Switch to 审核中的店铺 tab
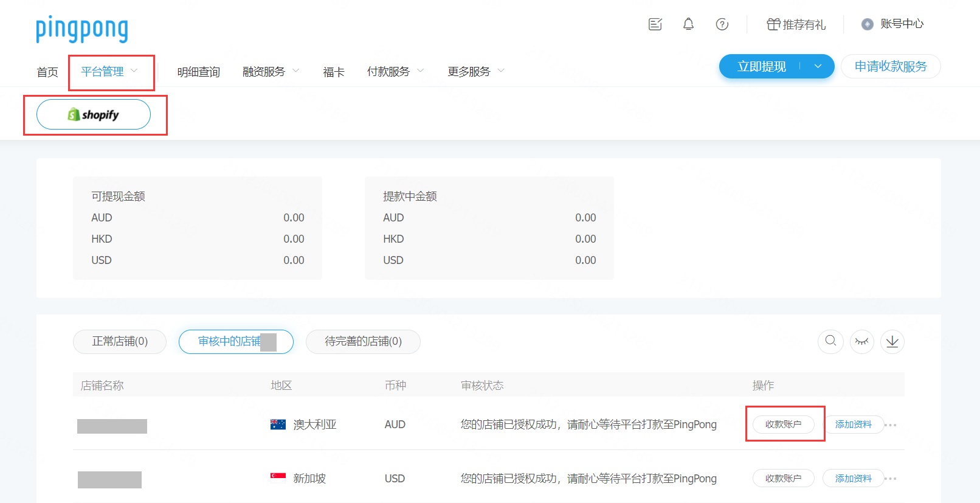980x503 pixels. [x=236, y=341]
